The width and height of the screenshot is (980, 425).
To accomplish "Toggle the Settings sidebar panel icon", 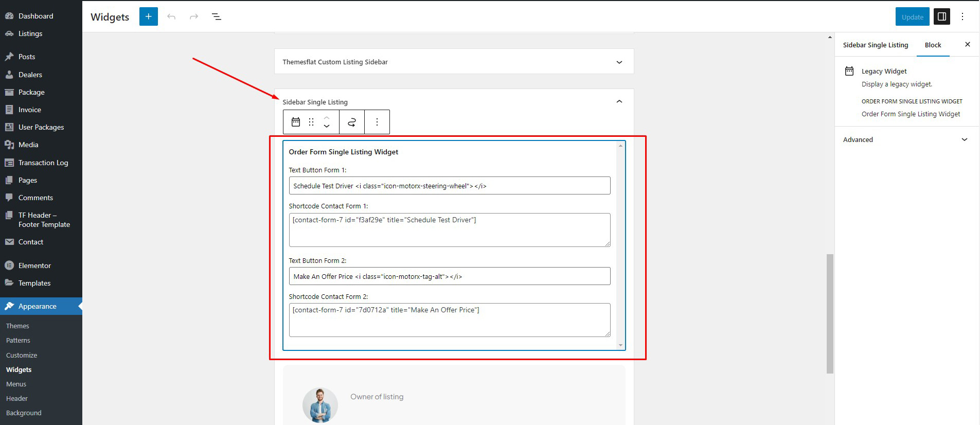I will click(x=942, y=16).
